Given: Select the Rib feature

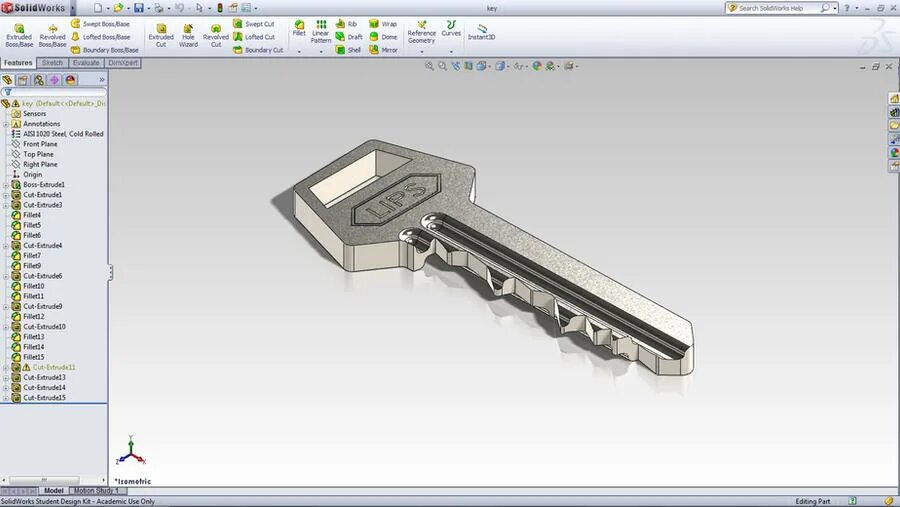Looking at the screenshot, I should [x=346, y=24].
